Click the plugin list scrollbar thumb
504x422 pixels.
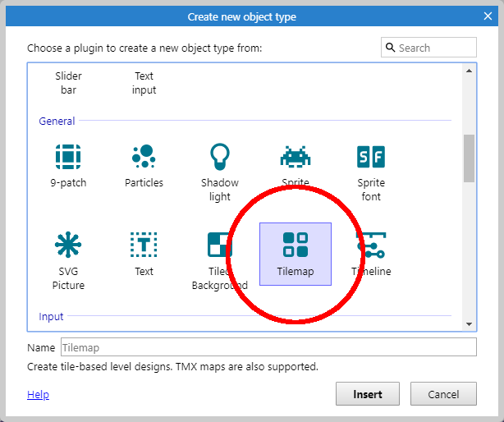pos(469,158)
